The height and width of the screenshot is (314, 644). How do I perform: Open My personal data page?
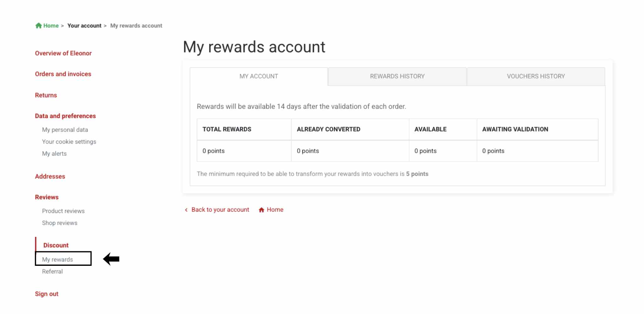click(65, 130)
